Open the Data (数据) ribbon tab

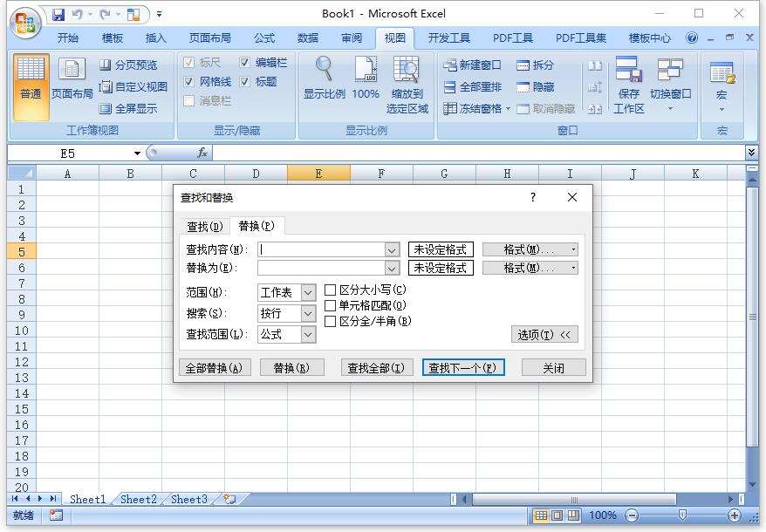tap(308, 38)
